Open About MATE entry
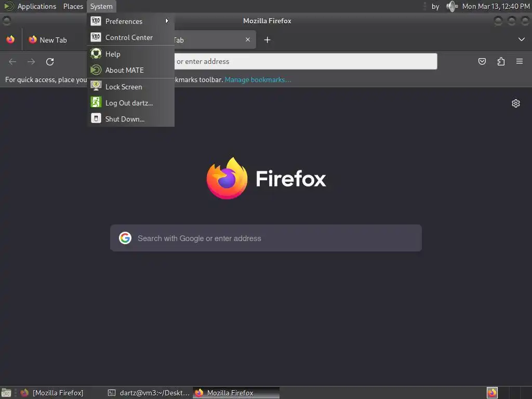 pos(130,70)
